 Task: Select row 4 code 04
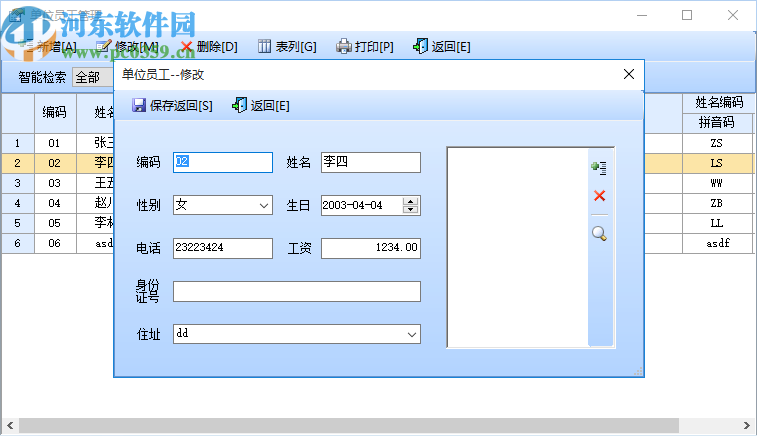coord(54,203)
